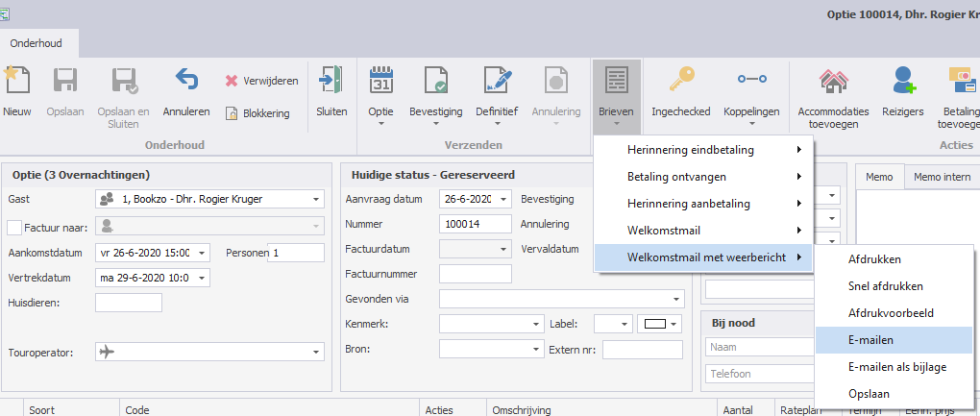
Task: Click the Bij nood Telefoon field
Action: pyautogui.click(x=759, y=374)
